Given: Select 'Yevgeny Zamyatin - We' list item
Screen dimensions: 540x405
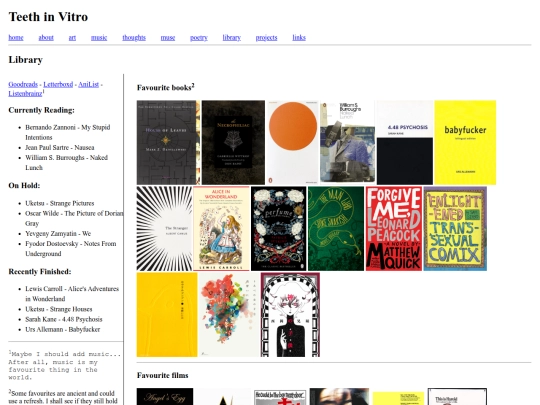Looking at the screenshot, I should (58, 233).
